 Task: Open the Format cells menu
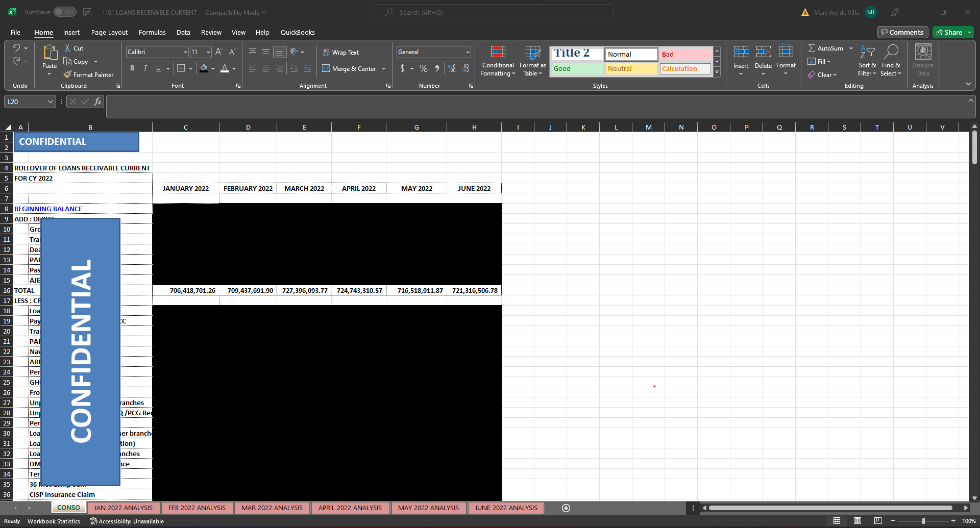[x=786, y=61]
